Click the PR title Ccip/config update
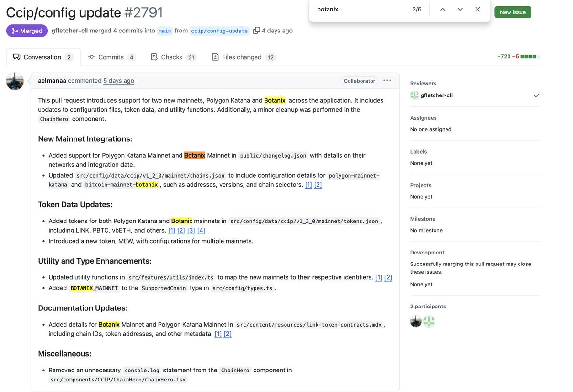The width and height of the screenshot is (573, 392). point(64,12)
